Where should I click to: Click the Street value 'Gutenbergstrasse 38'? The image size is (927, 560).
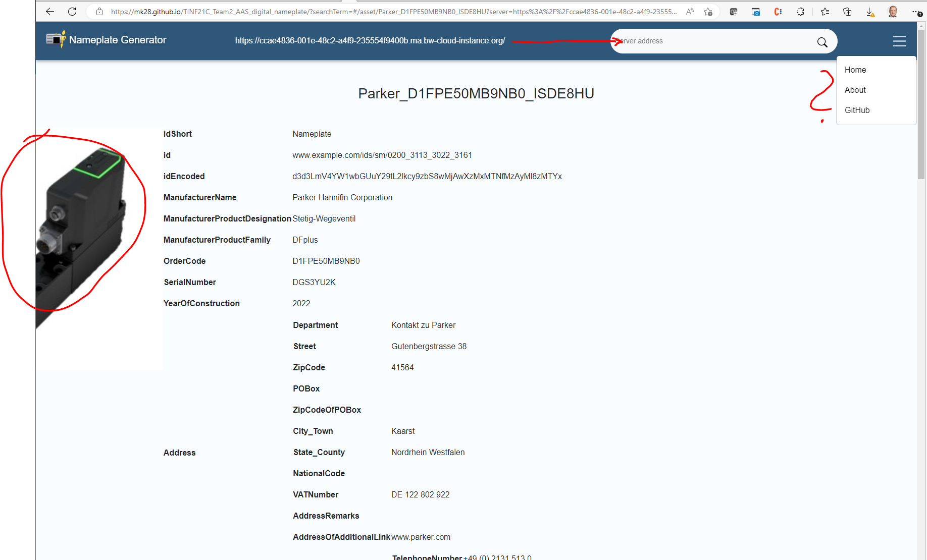click(x=429, y=346)
